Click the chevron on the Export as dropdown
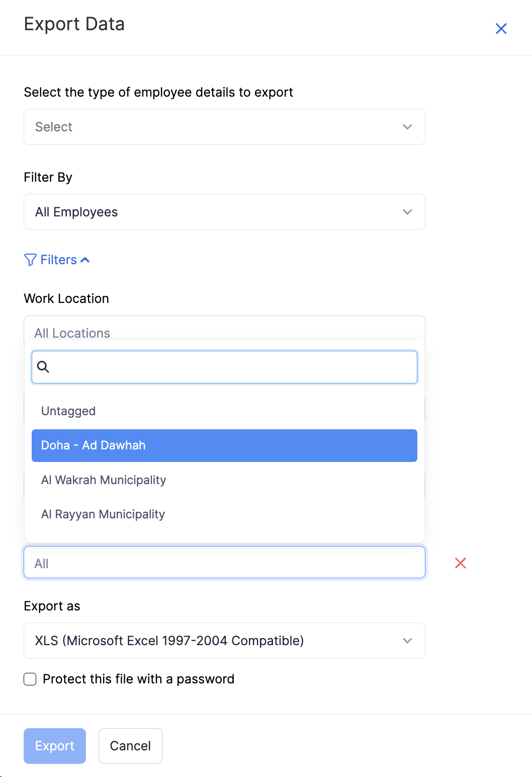Image resolution: width=532 pixels, height=777 pixels. (407, 641)
